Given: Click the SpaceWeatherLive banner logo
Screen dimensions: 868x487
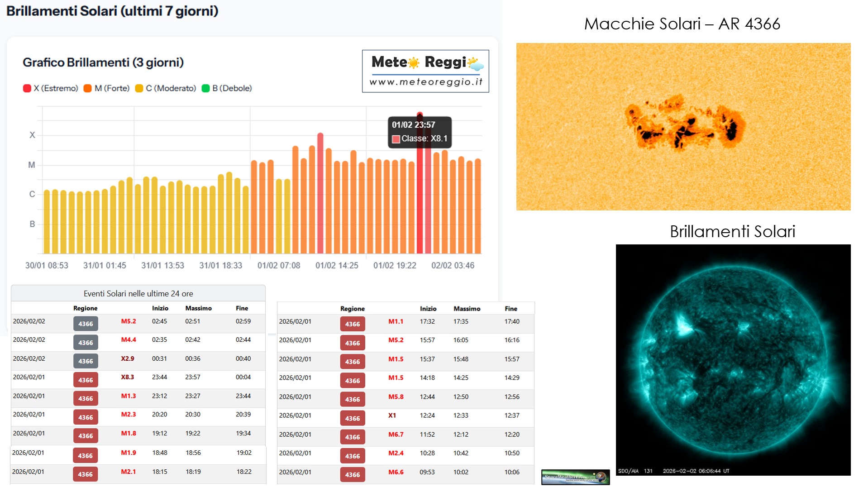Looking at the screenshot, I should click(x=575, y=477).
